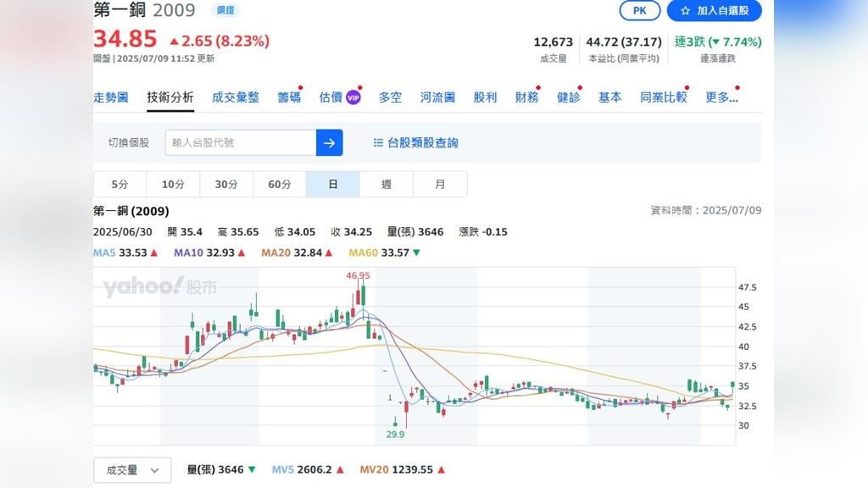Click the Yahoo 股市 watermark logo
Image resolution: width=868 pixels, height=488 pixels.
[159, 287]
